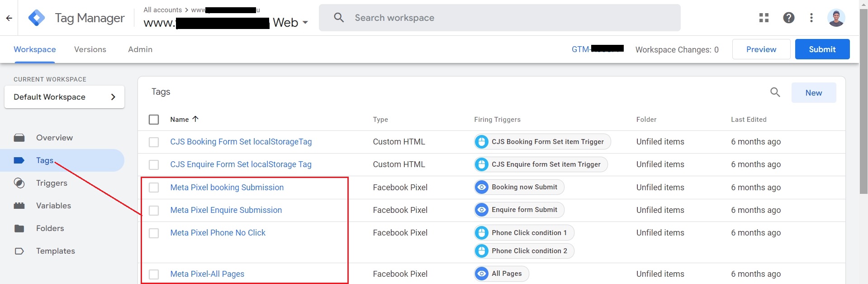The height and width of the screenshot is (284, 868).
Task: Expand the Default Workspace selector
Action: tap(64, 97)
